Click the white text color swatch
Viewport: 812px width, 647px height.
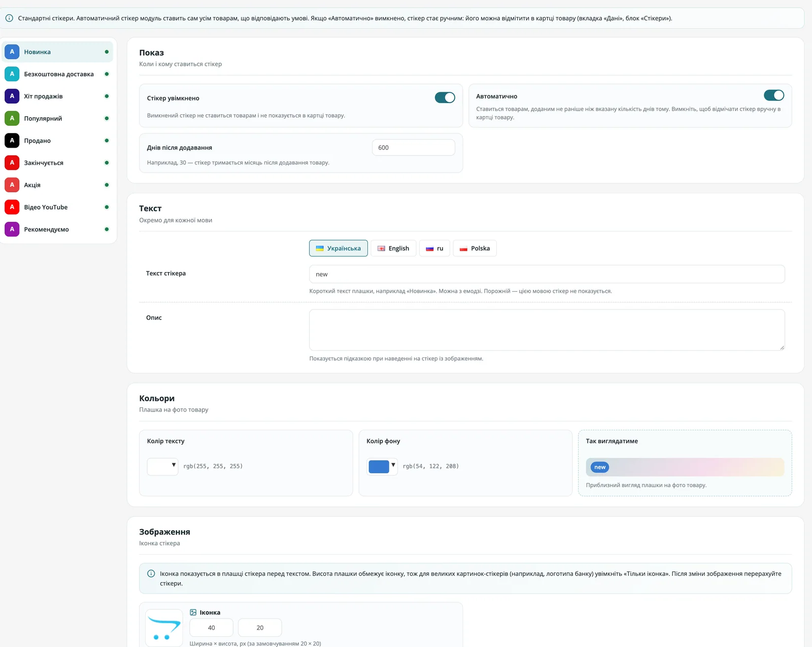159,466
